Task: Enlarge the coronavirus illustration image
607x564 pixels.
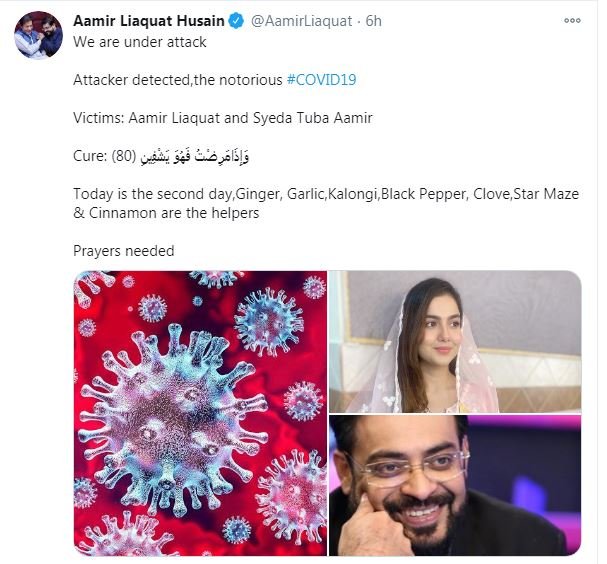Action: click(x=200, y=412)
